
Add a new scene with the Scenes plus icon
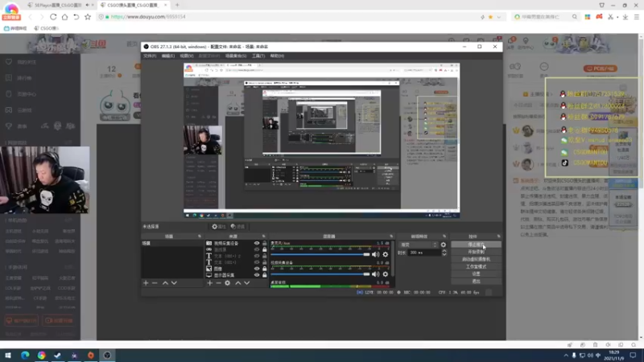(146, 283)
